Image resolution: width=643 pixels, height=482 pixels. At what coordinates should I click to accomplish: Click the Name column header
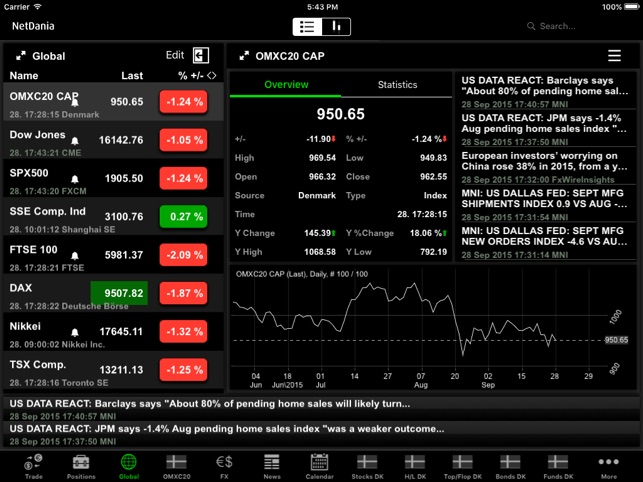click(x=24, y=75)
